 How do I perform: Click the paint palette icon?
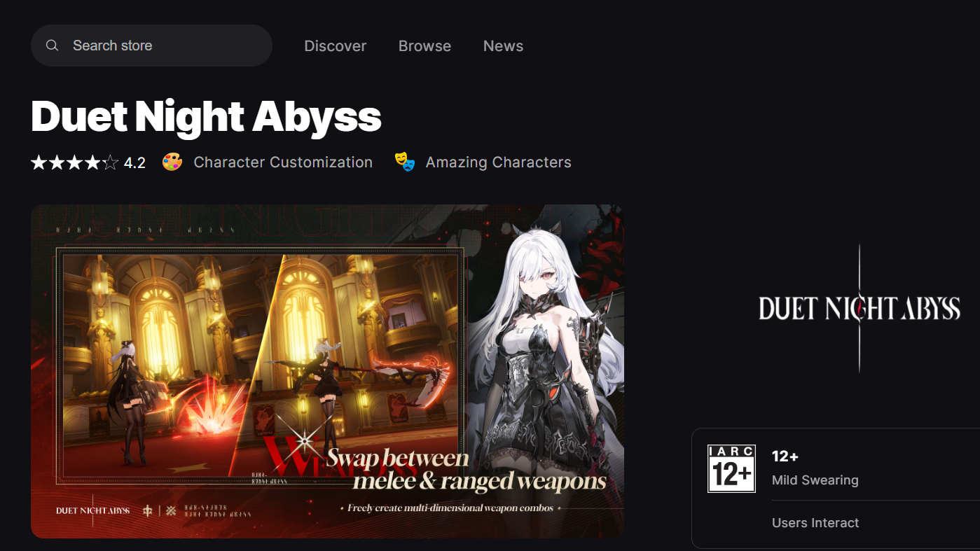tap(172, 162)
